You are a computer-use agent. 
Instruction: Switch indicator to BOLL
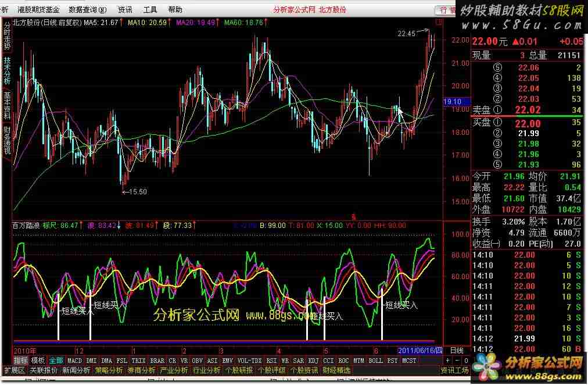tap(376, 361)
